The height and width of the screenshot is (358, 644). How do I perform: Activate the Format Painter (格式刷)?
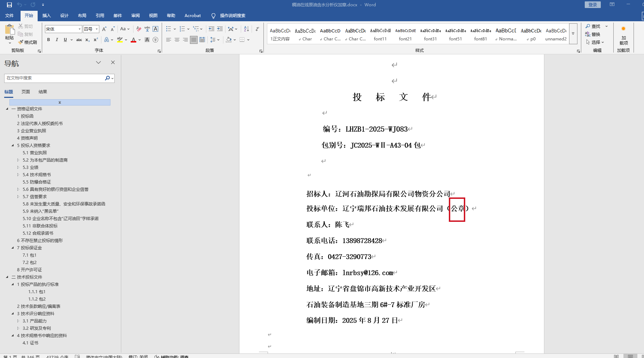pyautogui.click(x=28, y=42)
